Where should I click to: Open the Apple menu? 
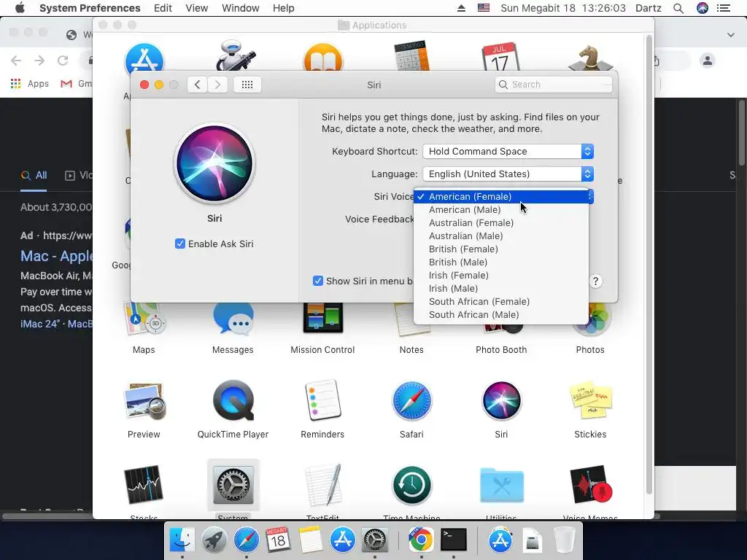(x=20, y=8)
